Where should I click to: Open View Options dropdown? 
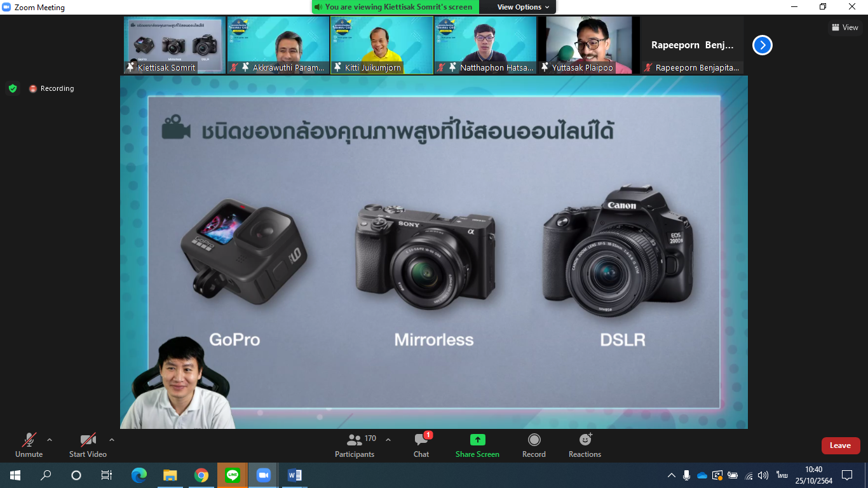524,7
